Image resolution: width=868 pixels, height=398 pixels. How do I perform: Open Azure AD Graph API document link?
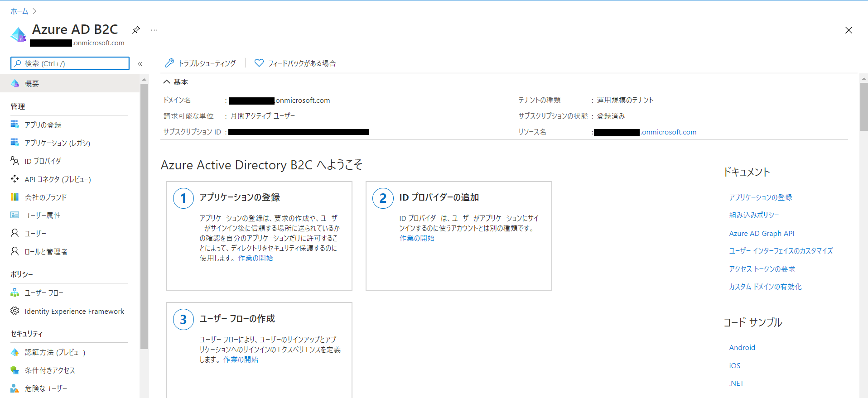pyautogui.click(x=762, y=233)
